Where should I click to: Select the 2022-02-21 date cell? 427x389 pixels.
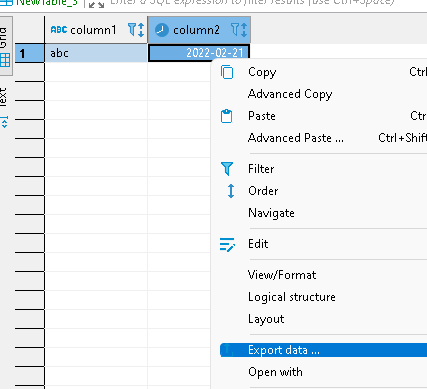(199, 53)
